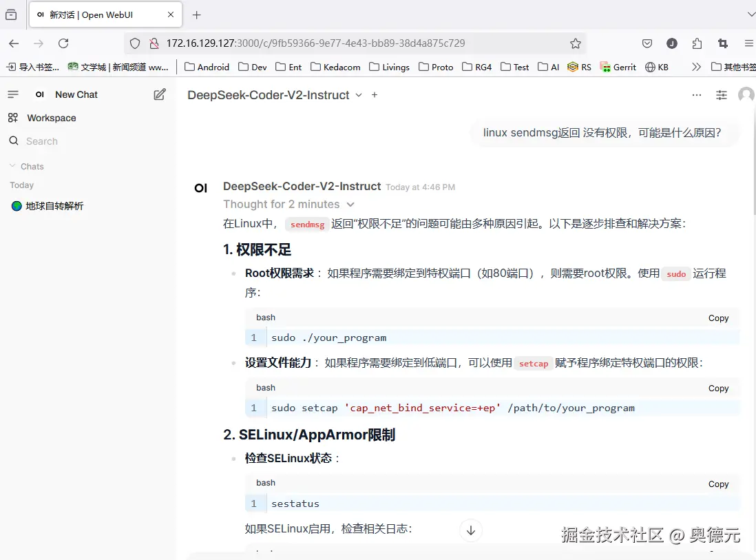Screen dimensions: 756x560
Task: Add another model with plus icon
Action: coord(374,95)
